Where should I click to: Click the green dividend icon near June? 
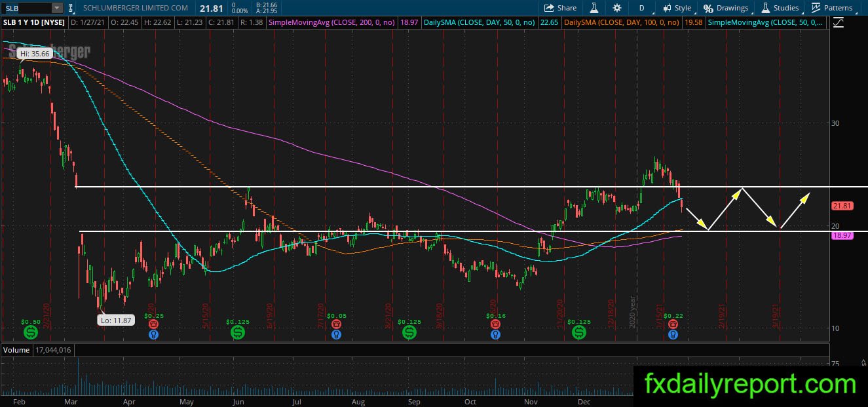[x=238, y=333]
